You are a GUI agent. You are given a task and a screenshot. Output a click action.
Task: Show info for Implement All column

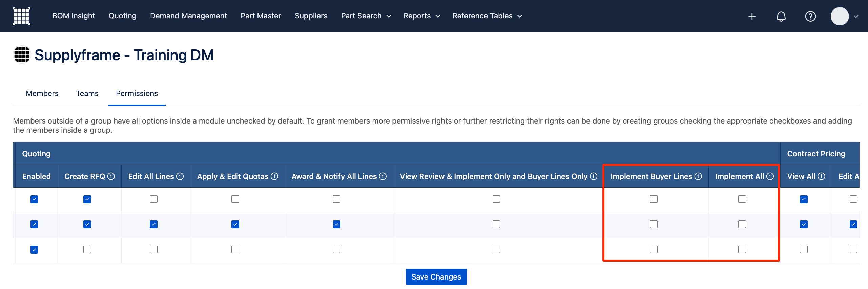[770, 176]
